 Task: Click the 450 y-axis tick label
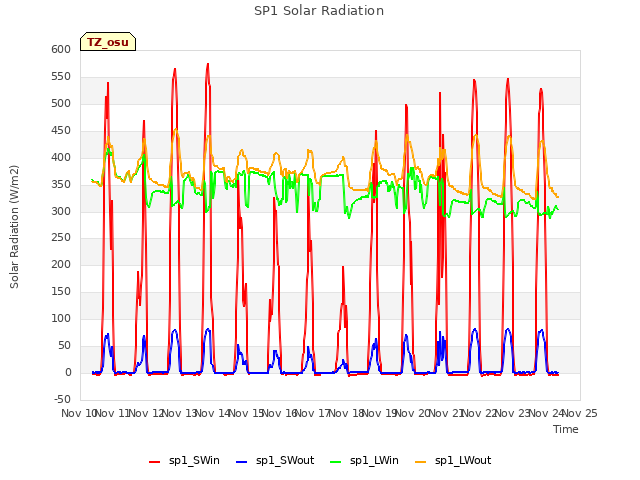61,130
